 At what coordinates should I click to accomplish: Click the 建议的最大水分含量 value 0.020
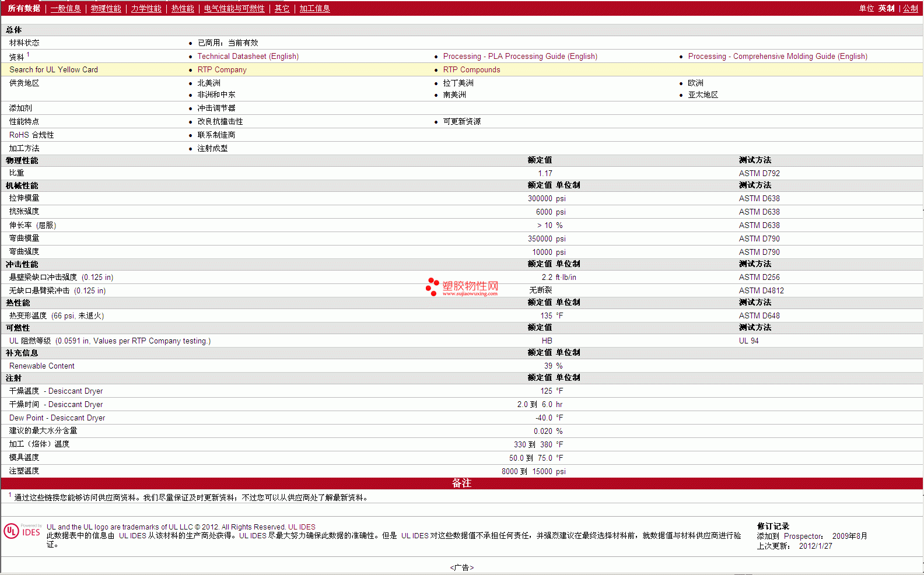542,432
